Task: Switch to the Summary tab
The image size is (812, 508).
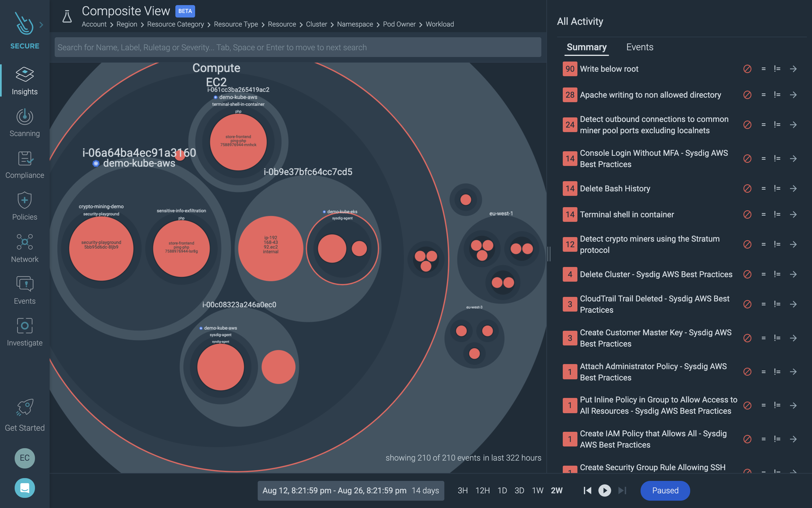Action: 586,47
